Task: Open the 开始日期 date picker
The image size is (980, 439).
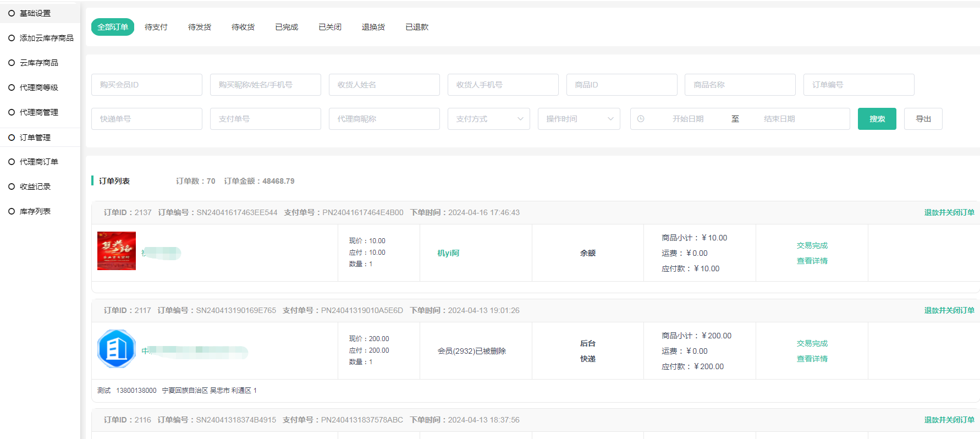Action: click(x=687, y=119)
